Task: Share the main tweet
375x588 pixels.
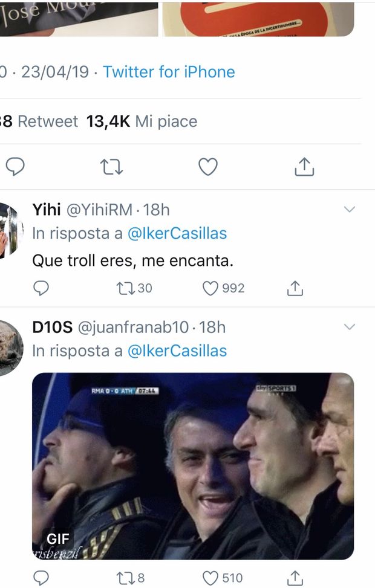Action: (x=304, y=167)
